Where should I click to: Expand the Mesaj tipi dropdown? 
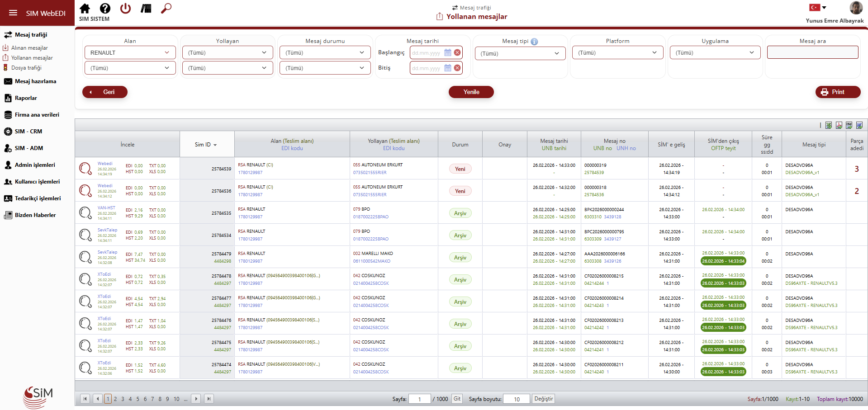click(520, 53)
